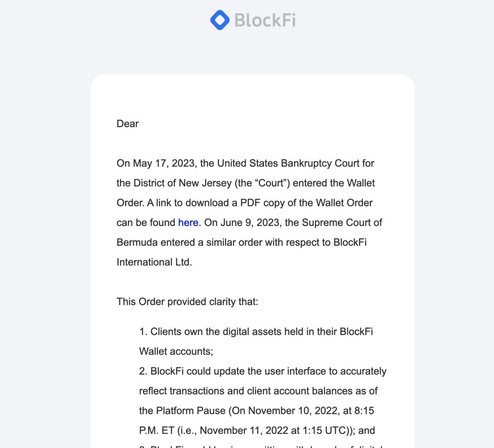Click 'This Order provided clarity that:' line
This screenshot has width=494, height=448.
tap(187, 302)
